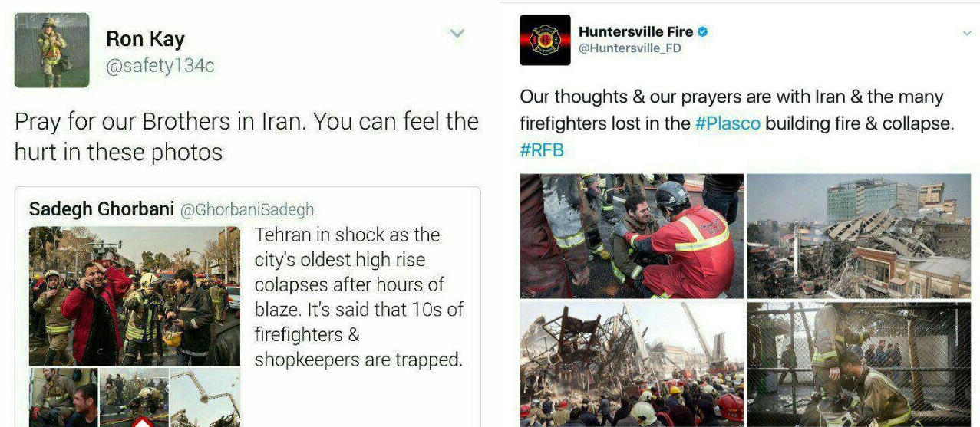View photo of collapsed Plasco building ruins
Image resolution: width=980 pixels, height=427 pixels.
click(859, 236)
